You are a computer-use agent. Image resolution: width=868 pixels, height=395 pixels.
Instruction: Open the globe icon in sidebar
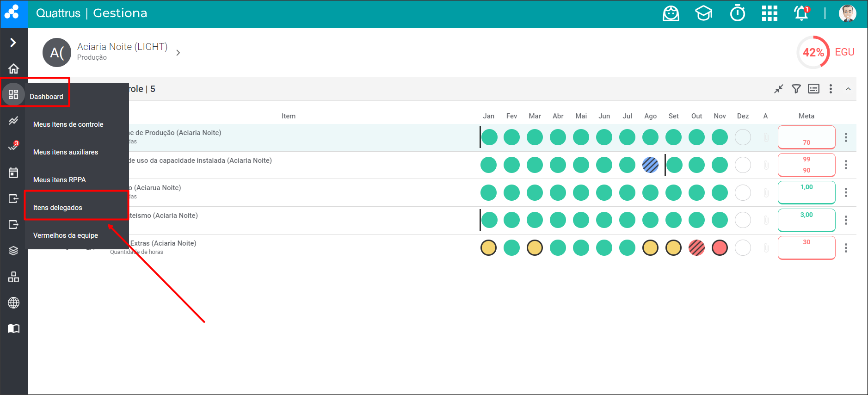pyautogui.click(x=13, y=303)
